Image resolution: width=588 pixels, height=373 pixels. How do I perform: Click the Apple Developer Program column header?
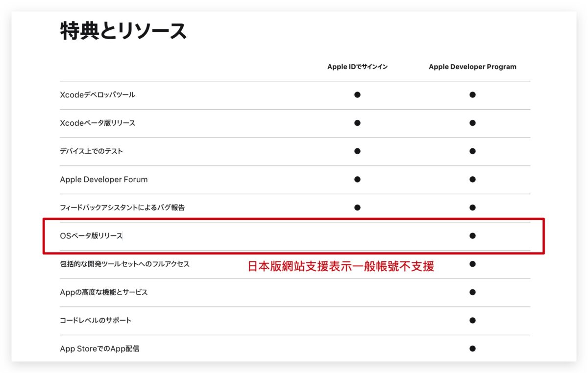[472, 67]
